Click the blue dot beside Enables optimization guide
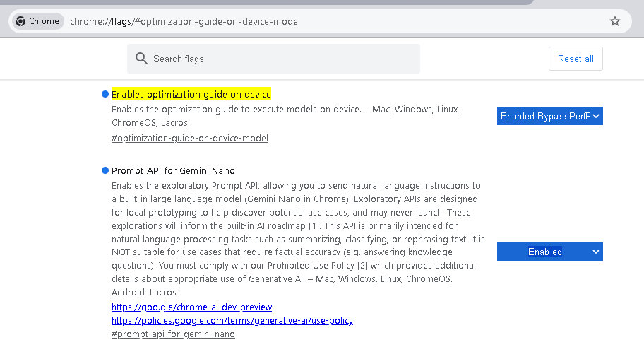Screen dimensions: 644x352 point(105,94)
